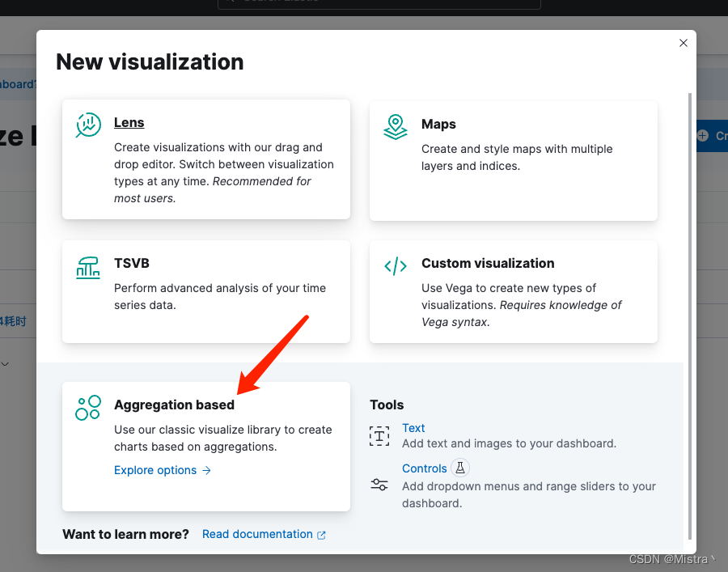Click the 'Want to learn more?' text
Viewport: 728px width, 572px height.
tap(125, 535)
